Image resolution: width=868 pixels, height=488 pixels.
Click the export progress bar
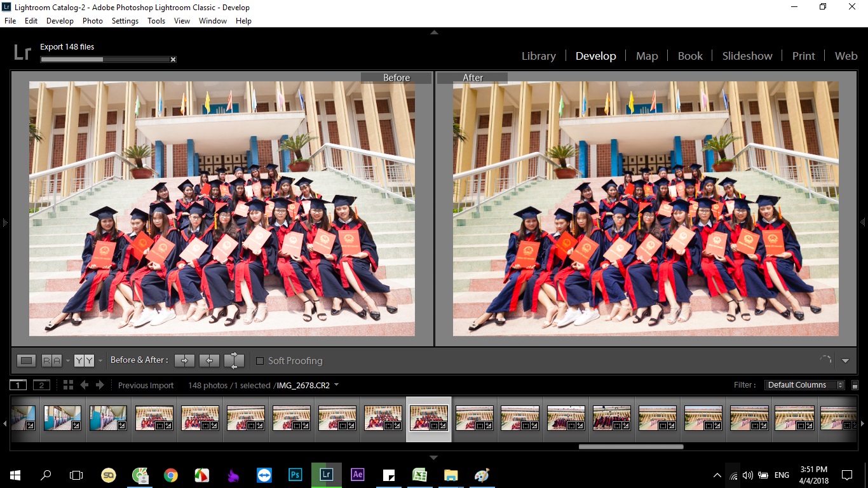tap(104, 60)
